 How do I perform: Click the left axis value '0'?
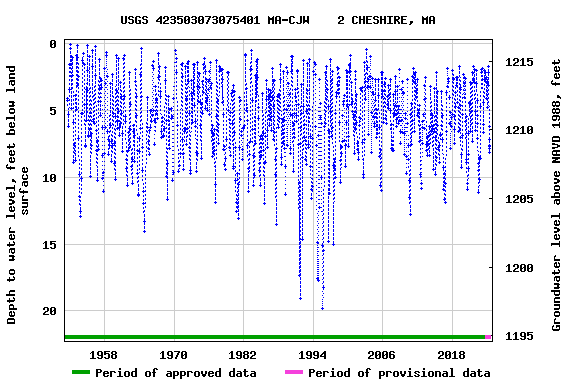(53, 44)
